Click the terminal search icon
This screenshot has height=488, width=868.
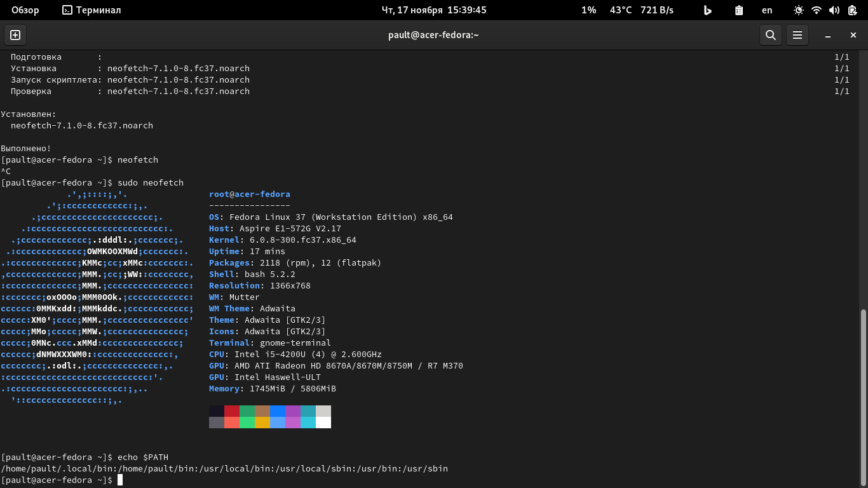(x=770, y=35)
